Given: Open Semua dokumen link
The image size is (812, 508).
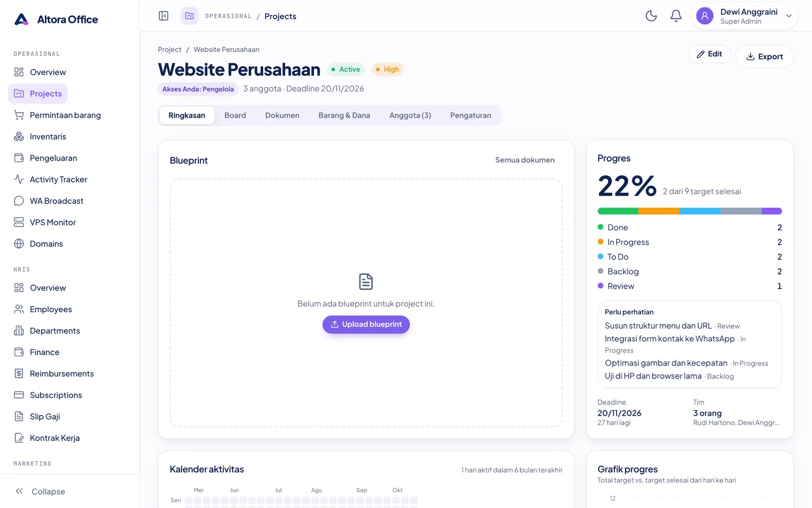Looking at the screenshot, I should (525, 160).
